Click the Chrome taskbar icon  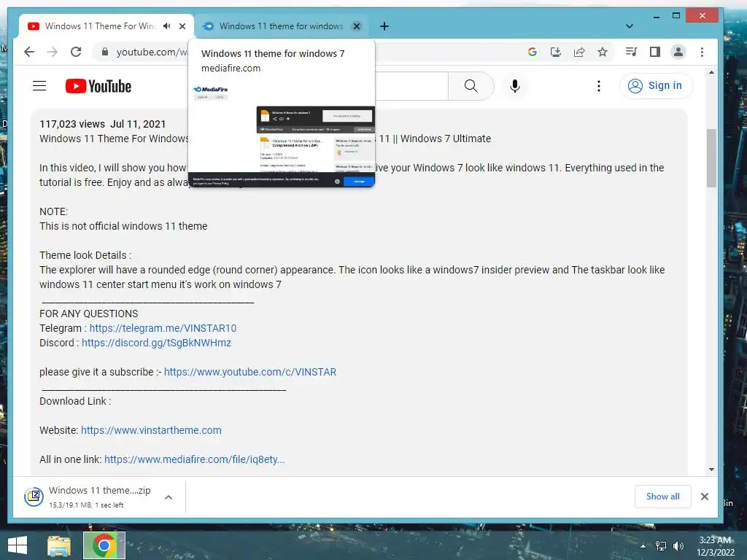pyautogui.click(x=104, y=545)
